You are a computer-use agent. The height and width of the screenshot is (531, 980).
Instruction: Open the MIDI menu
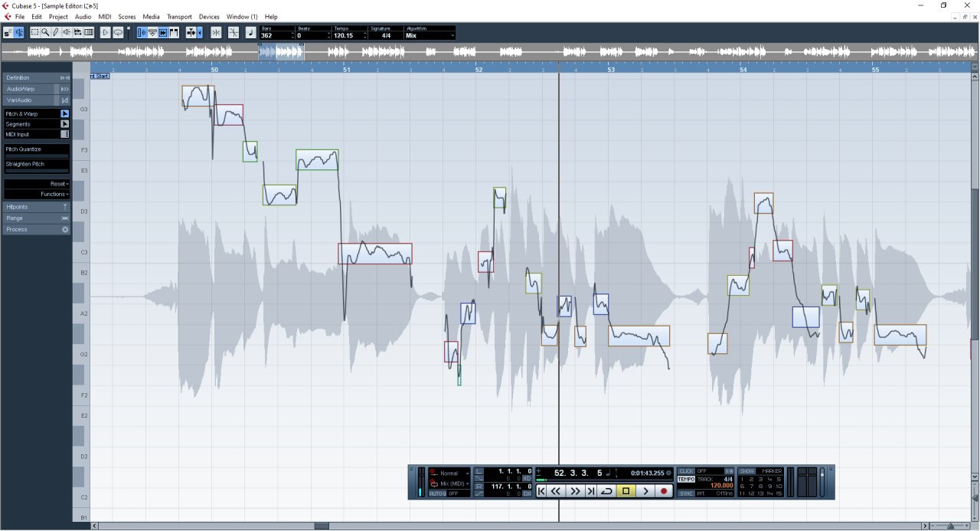click(105, 16)
